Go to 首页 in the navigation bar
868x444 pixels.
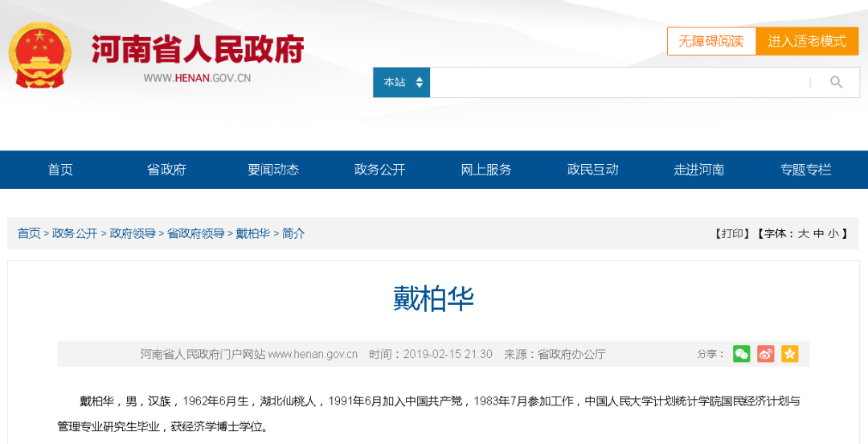[60, 170]
